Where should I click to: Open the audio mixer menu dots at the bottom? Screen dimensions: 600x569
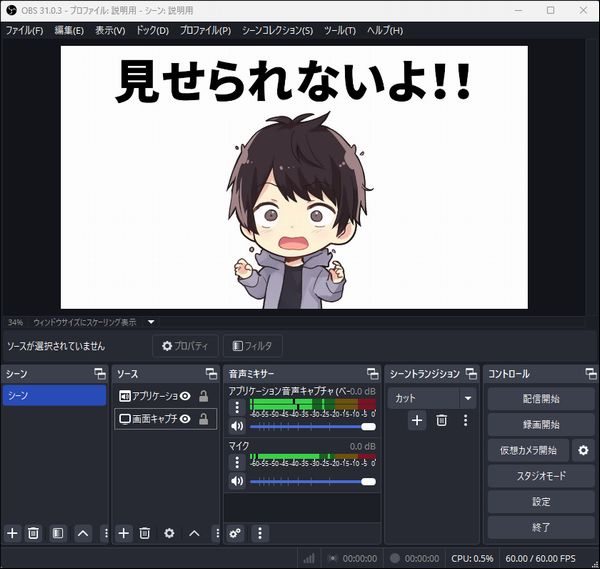pyautogui.click(x=260, y=533)
